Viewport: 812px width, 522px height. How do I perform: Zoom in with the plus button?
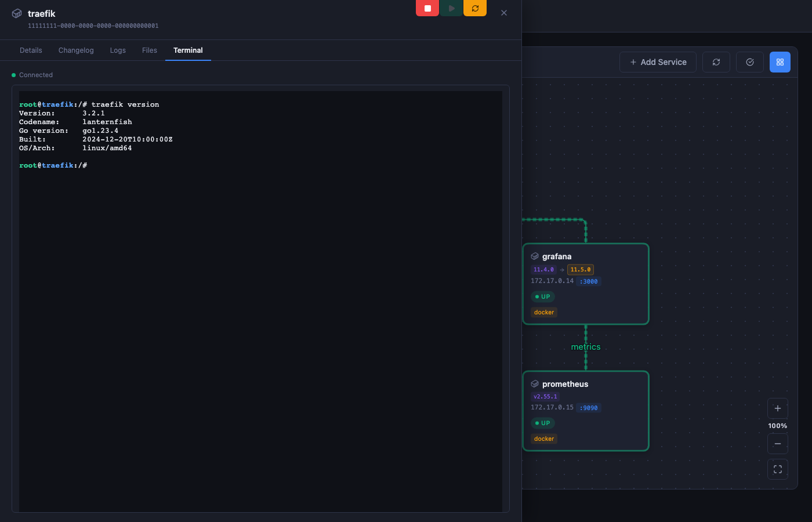778,408
